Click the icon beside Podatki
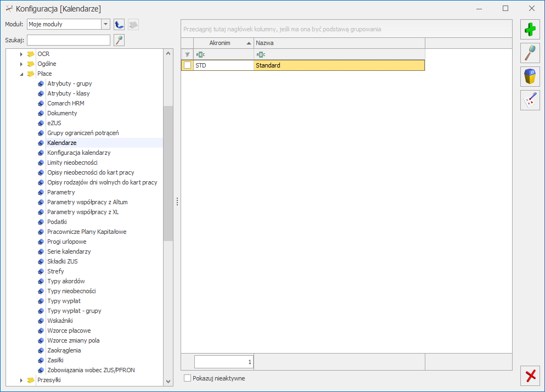545x392 pixels. [41, 222]
